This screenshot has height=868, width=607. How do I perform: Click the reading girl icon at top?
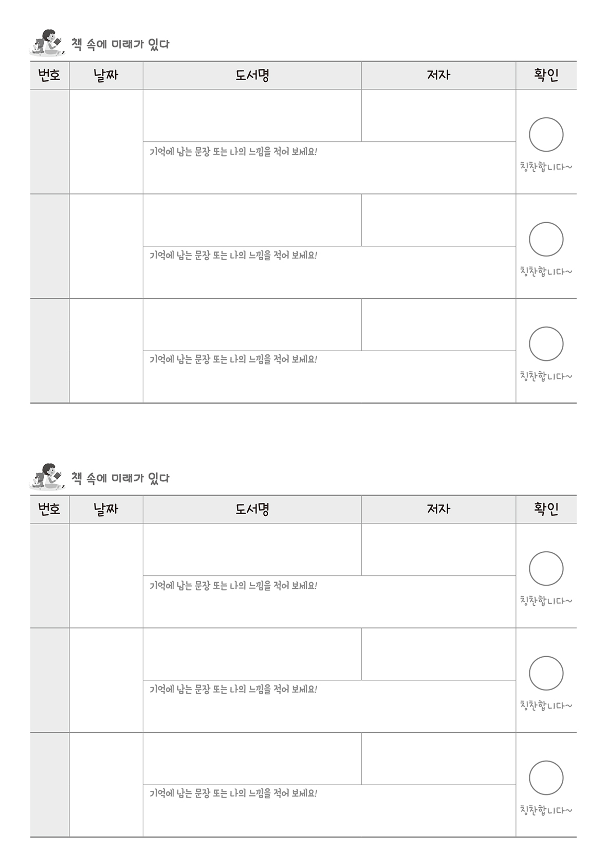click(x=47, y=43)
